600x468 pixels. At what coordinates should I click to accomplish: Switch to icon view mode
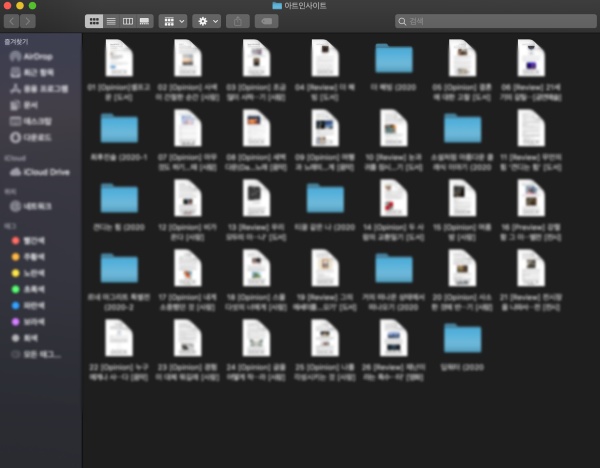click(x=94, y=21)
